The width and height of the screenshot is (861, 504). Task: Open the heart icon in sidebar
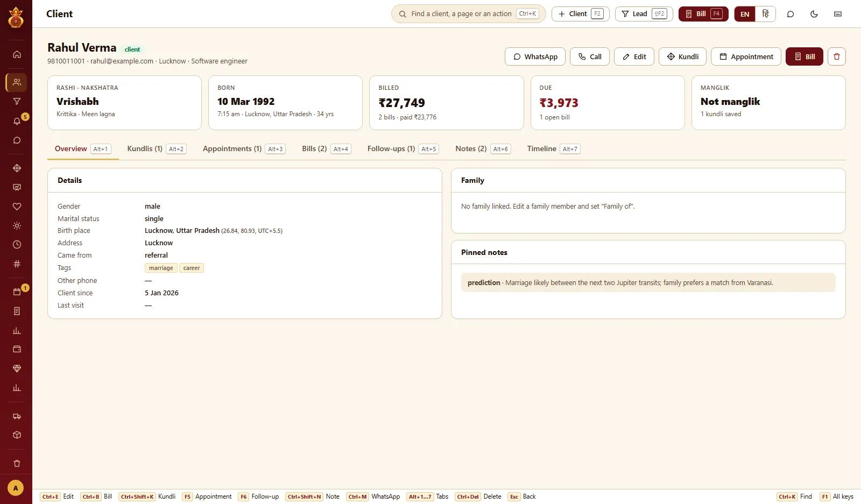(x=17, y=207)
